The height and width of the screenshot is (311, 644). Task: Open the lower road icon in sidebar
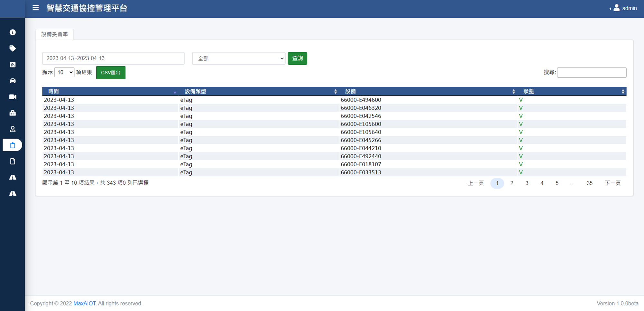coord(13,193)
